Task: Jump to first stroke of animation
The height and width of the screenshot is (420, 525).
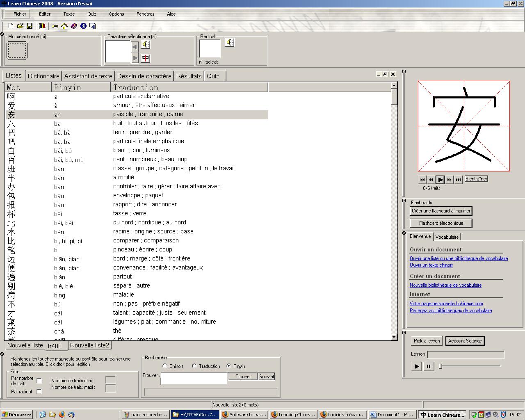Action: tap(422, 180)
